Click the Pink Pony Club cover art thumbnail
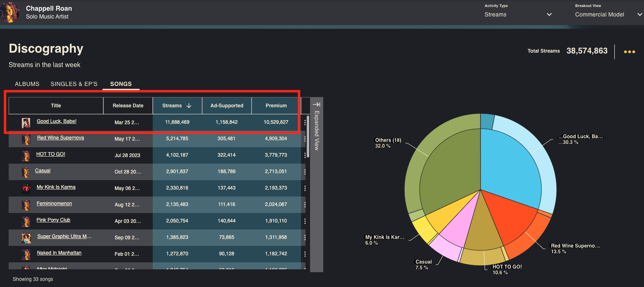The height and width of the screenshot is (287, 644). (x=26, y=221)
